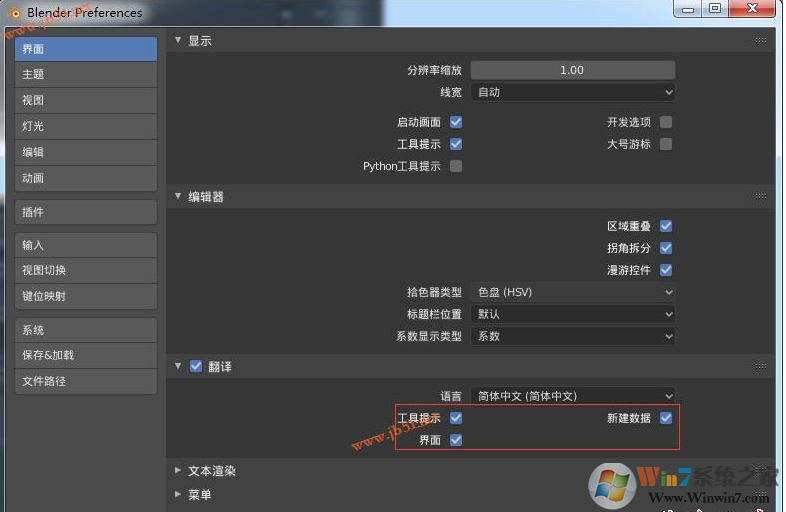The width and height of the screenshot is (786, 512).
Task: Collapse the 翻译 panel triangle
Action: coord(178,366)
